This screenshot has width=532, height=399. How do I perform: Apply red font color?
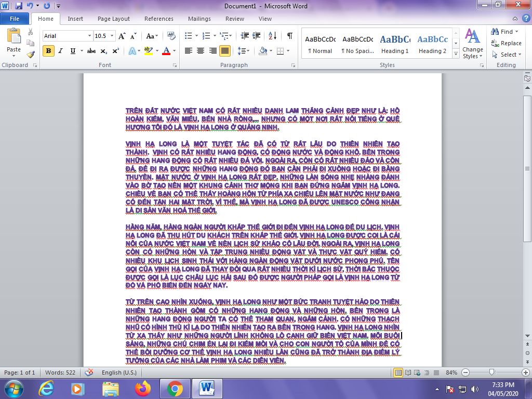click(x=166, y=51)
